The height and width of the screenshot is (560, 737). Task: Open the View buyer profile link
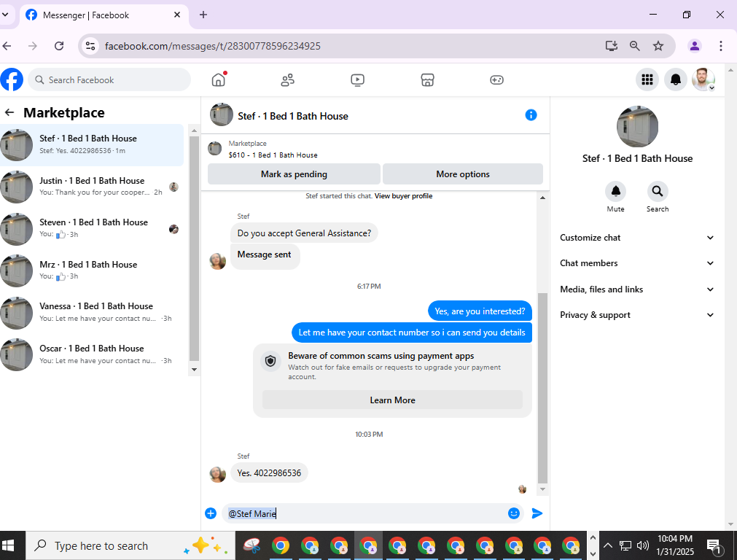pos(403,196)
